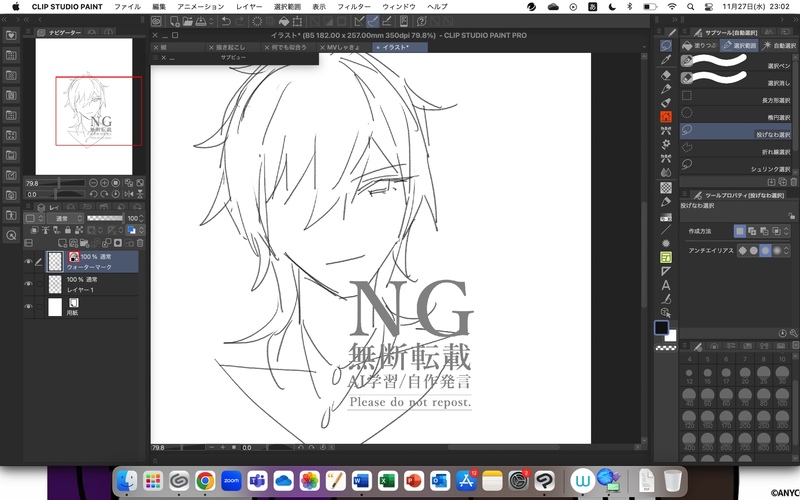Viewport: 800px width, 500px height.
Task: Rotate canvas left in Navigator
Action: click(x=93, y=194)
